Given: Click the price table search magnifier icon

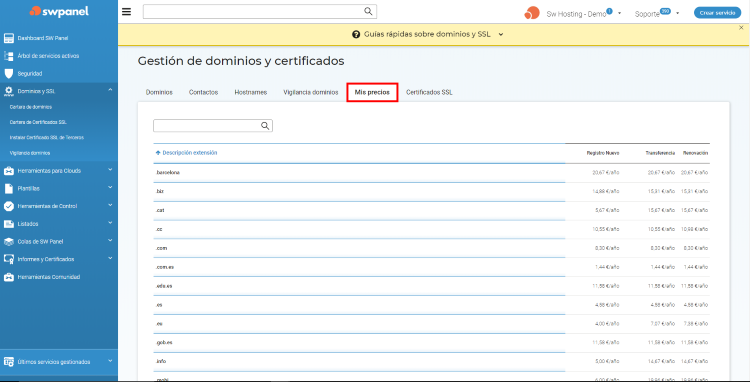Looking at the screenshot, I should [265, 125].
